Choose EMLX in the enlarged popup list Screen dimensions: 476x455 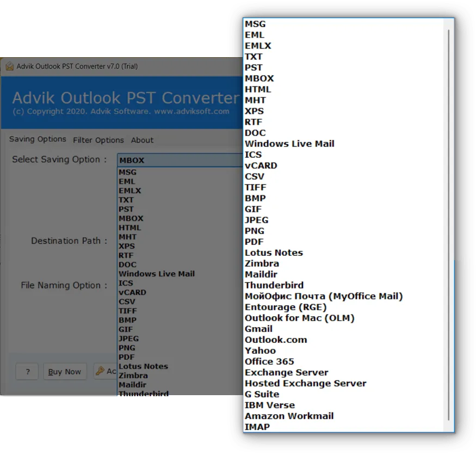(x=258, y=46)
